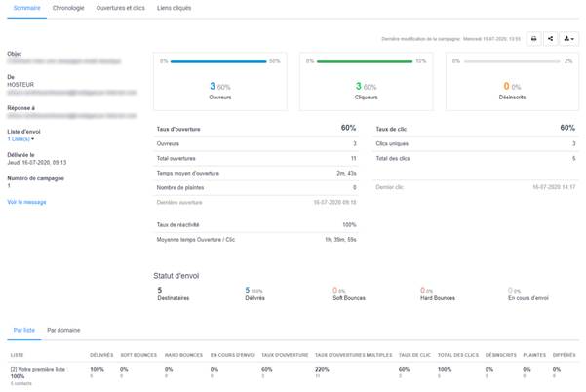Image resolution: width=586 pixels, height=392 pixels.
Task: Click the Cliqueurs stat card number
Action: [x=358, y=87]
